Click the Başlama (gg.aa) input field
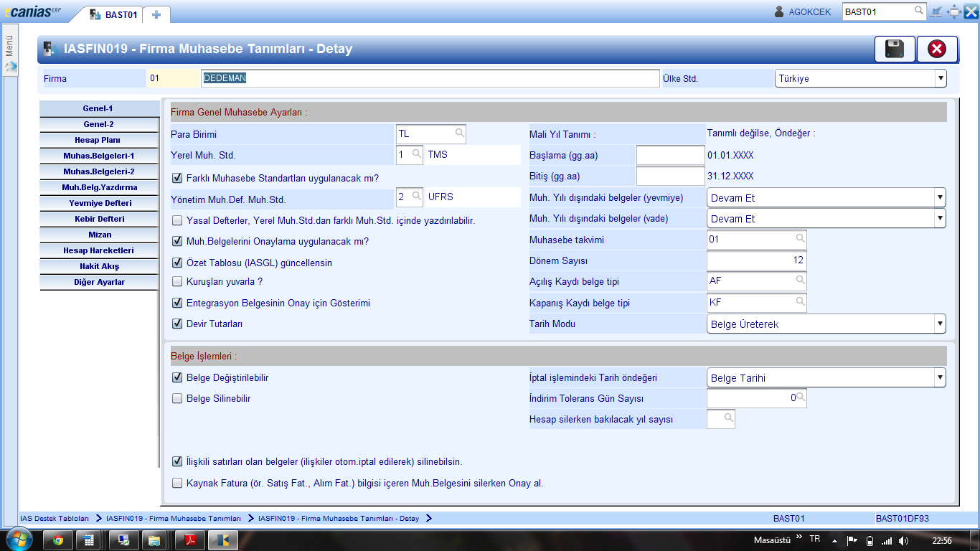 coord(671,155)
